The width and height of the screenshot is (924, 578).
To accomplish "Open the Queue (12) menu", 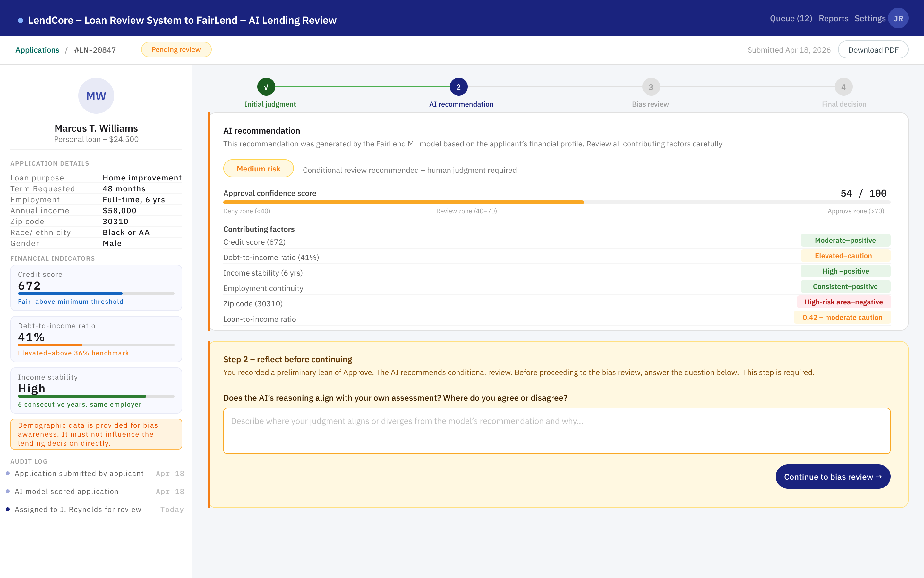I will (791, 18).
